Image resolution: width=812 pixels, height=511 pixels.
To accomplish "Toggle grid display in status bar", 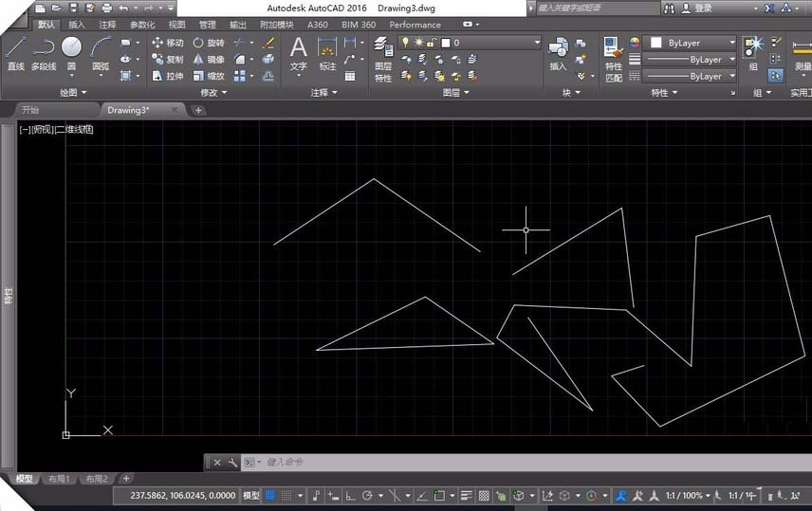I will [270, 496].
